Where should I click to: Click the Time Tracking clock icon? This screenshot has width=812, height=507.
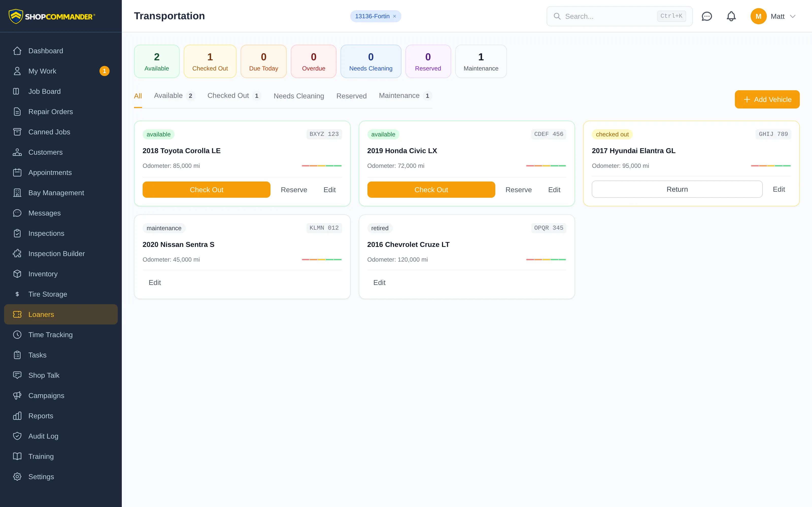click(17, 335)
